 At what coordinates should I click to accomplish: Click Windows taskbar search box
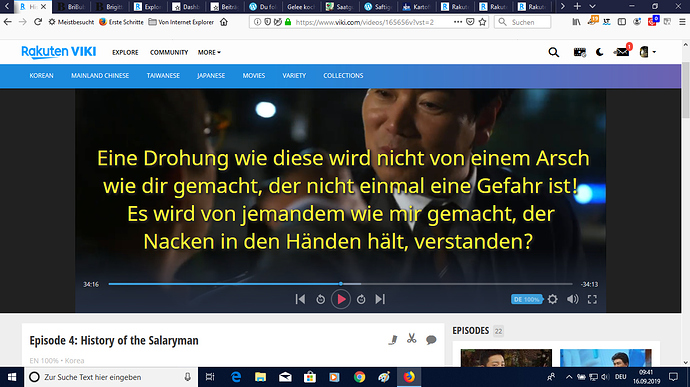tap(111, 377)
